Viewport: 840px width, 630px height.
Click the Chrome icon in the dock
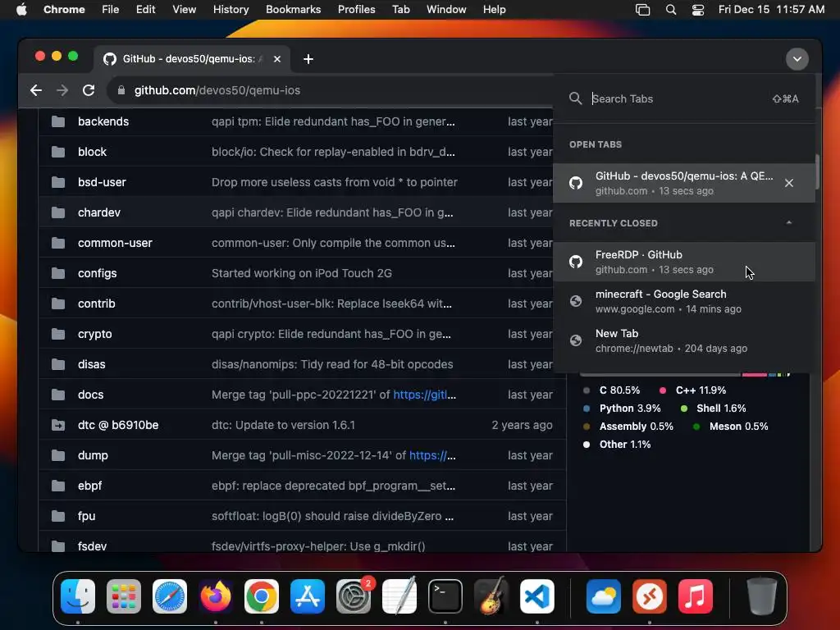click(x=262, y=596)
